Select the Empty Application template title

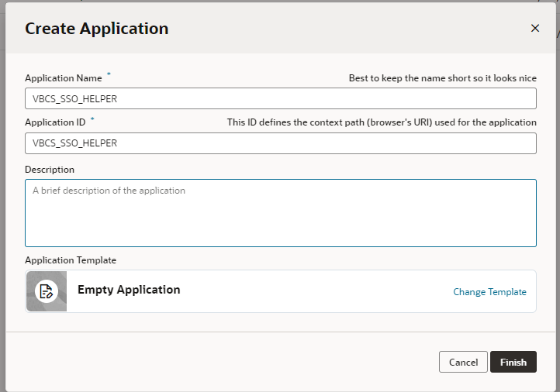[129, 290]
